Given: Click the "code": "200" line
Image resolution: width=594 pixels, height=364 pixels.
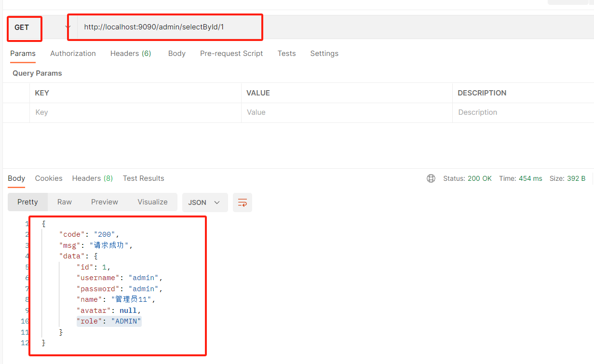Looking at the screenshot, I should (x=89, y=234).
